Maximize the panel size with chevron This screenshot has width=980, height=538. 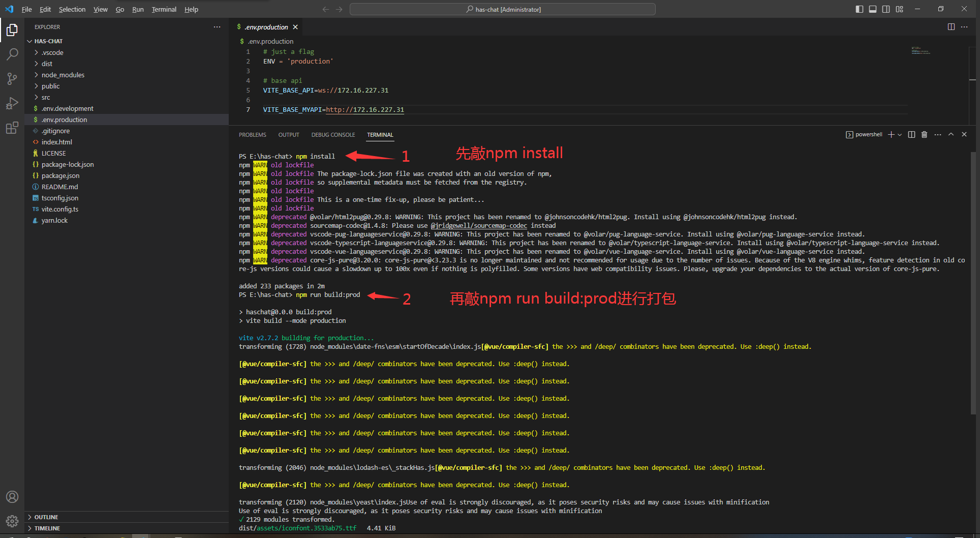click(x=951, y=135)
